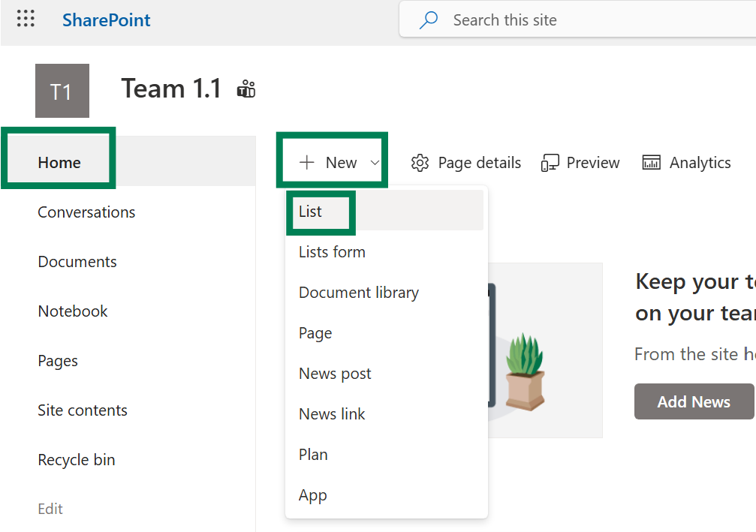Open Page details
The height and width of the screenshot is (532, 756).
(x=479, y=163)
